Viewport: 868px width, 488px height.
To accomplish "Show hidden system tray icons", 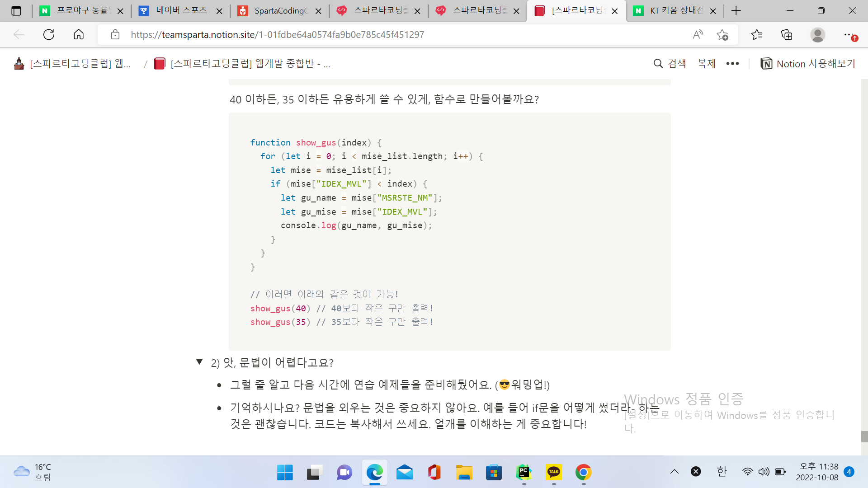I will pos(674,472).
